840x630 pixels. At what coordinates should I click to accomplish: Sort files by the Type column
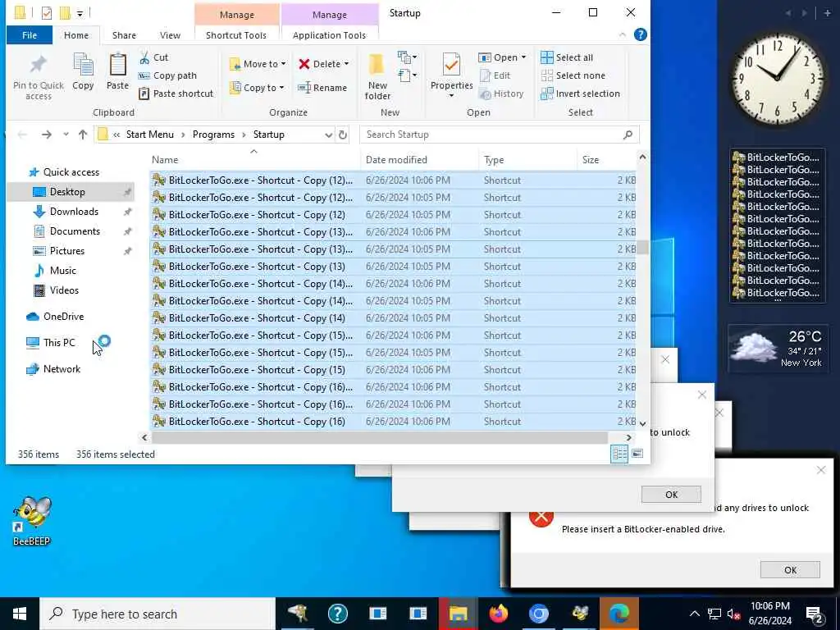tap(527, 160)
